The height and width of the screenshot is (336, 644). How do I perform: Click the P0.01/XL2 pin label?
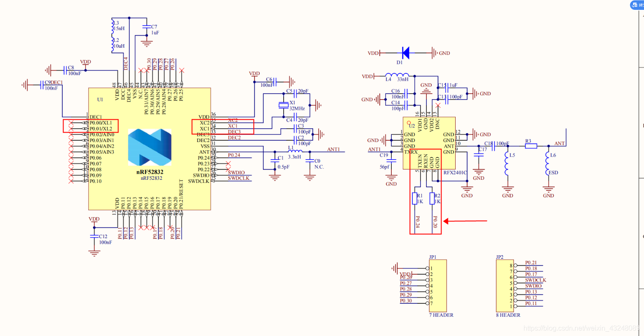101,129
